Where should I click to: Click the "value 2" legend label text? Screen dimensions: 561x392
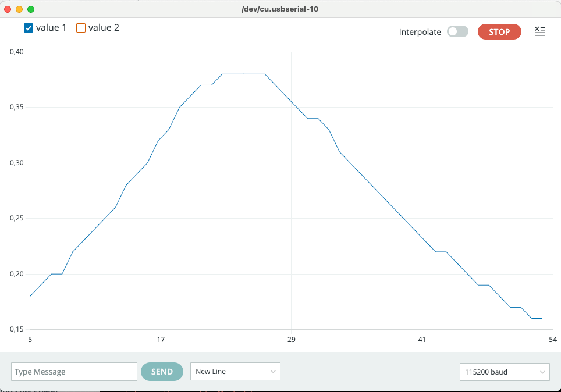[x=104, y=28]
